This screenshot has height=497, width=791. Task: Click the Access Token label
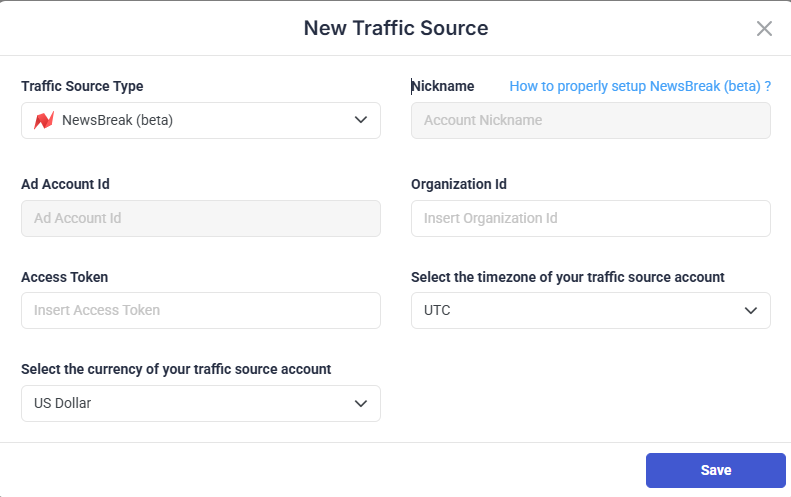point(64,277)
